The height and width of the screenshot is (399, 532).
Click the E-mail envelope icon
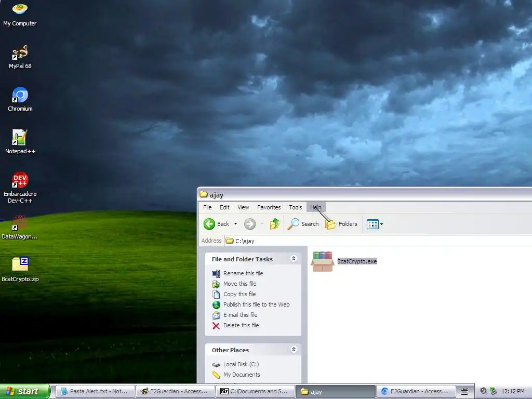(x=216, y=315)
